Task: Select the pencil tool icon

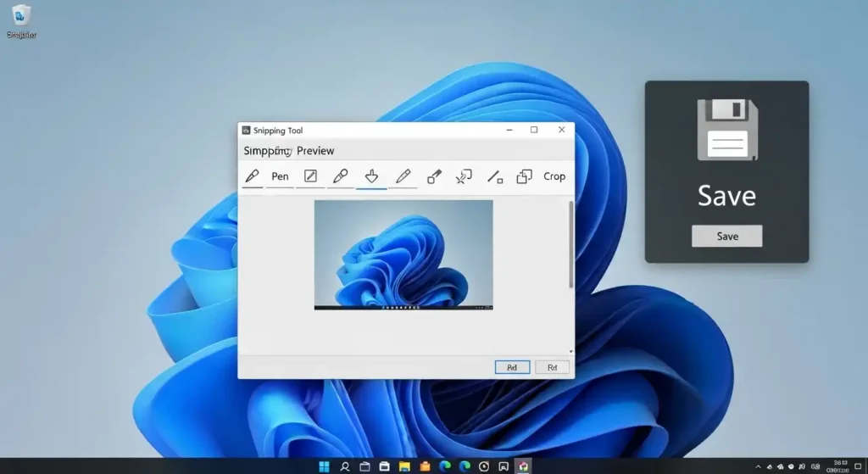Action: tap(403, 176)
